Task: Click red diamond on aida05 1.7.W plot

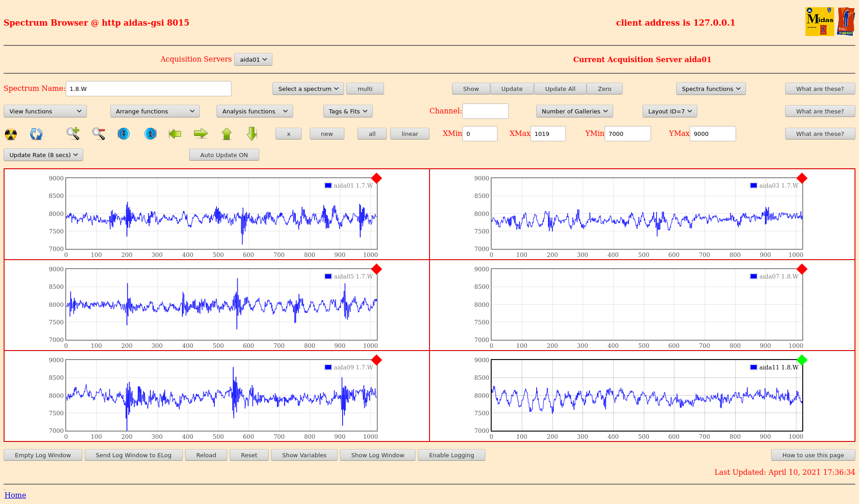Action: pos(377,269)
